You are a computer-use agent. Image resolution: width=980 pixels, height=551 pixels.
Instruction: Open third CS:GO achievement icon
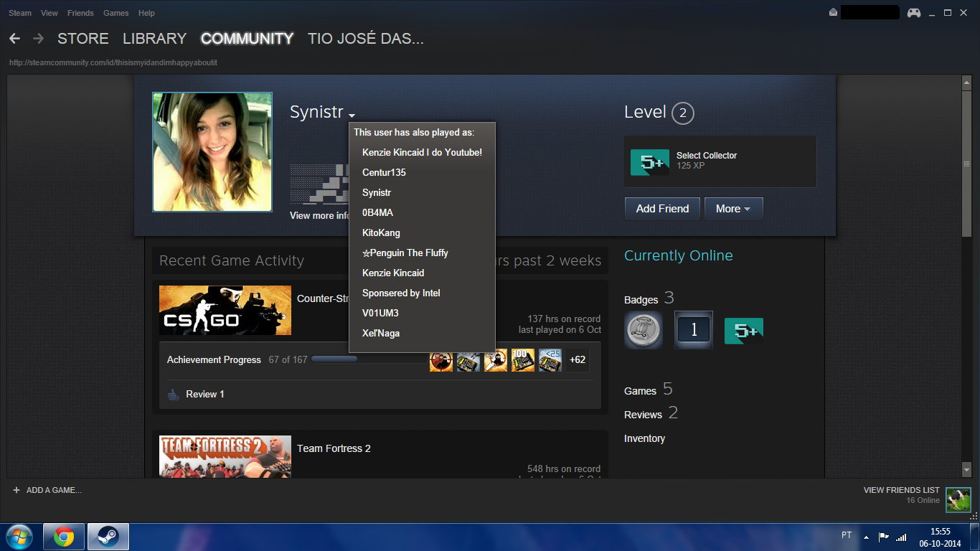(496, 360)
